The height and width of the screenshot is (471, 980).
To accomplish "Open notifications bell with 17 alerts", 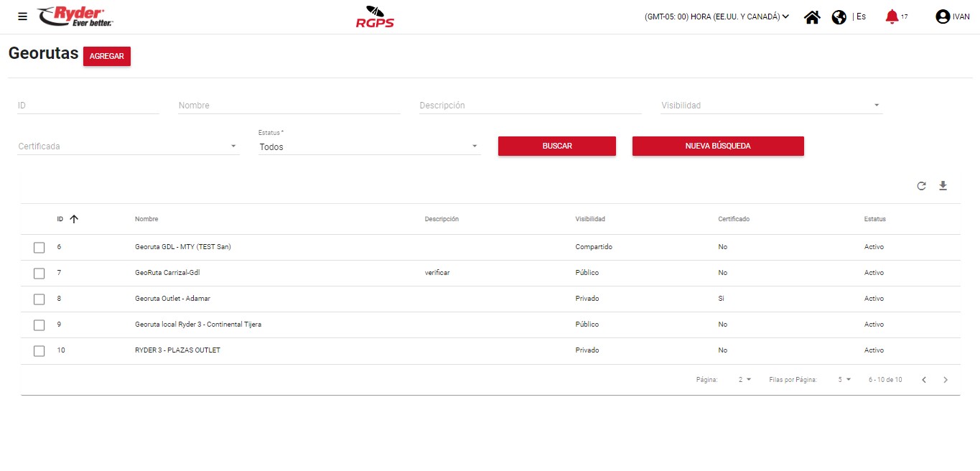I will (x=892, y=17).
